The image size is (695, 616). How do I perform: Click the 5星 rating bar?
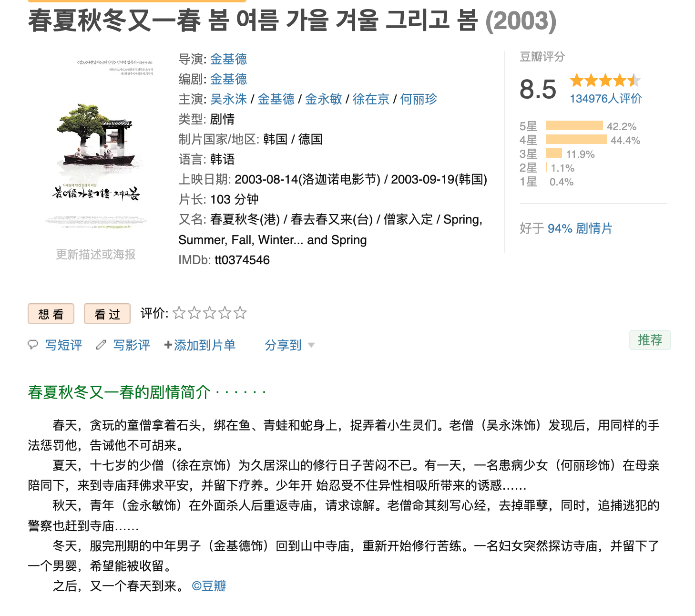click(574, 126)
